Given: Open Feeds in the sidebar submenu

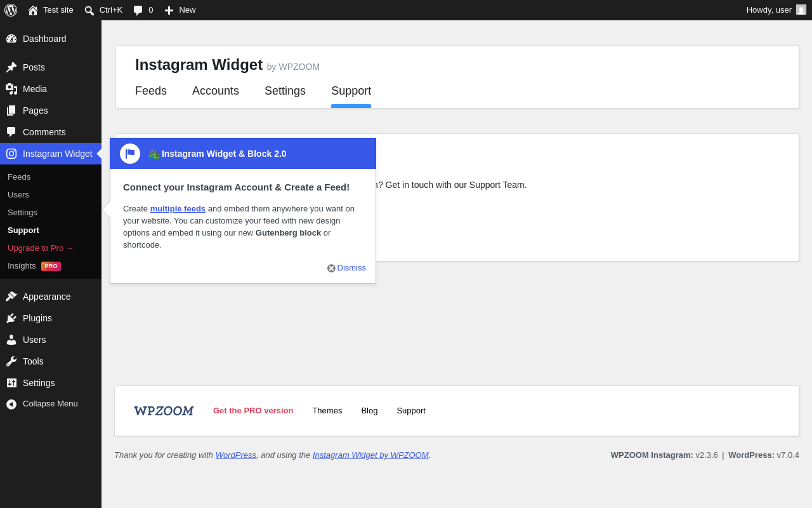Looking at the screenshot, I should point(19,177).
